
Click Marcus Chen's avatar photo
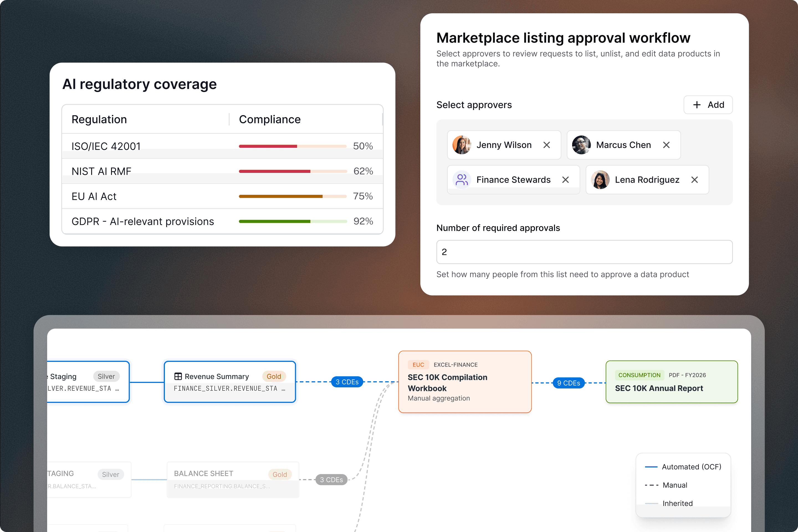point(581,145)
